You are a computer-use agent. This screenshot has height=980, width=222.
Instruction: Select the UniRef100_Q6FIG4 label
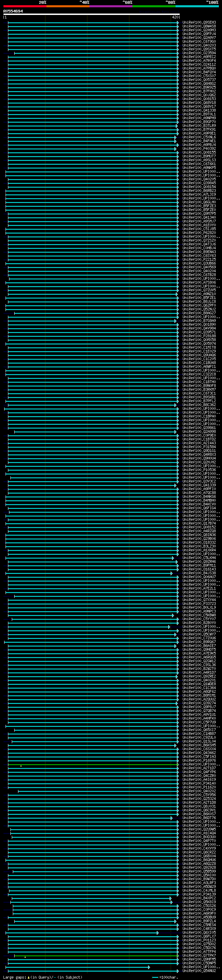199,508
